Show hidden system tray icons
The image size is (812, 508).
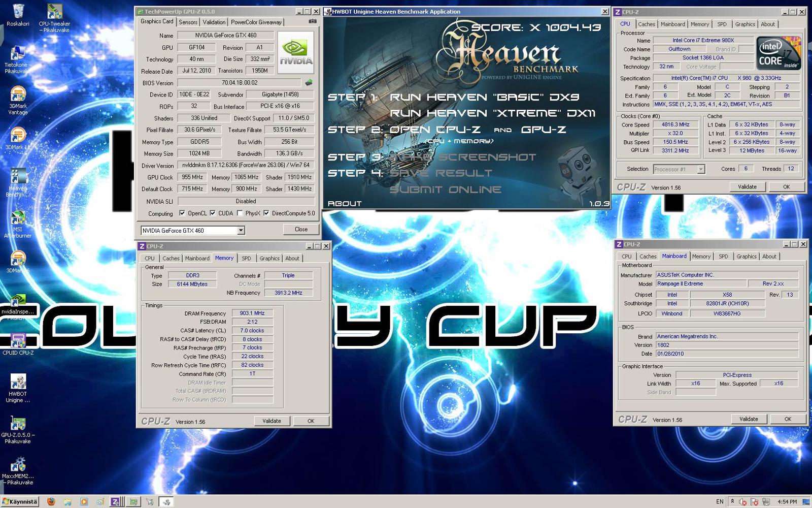coord(732,501)
